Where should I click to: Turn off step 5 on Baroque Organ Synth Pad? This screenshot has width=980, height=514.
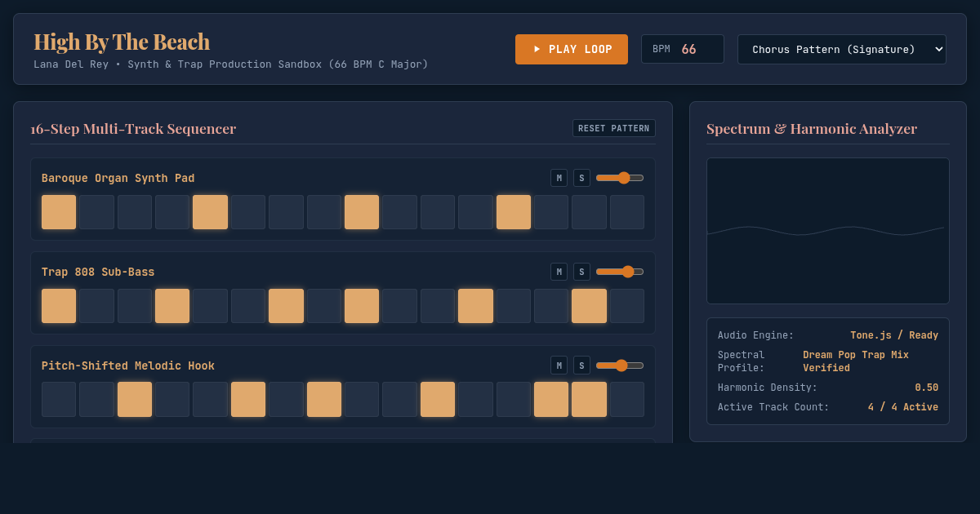pos(210,212)
